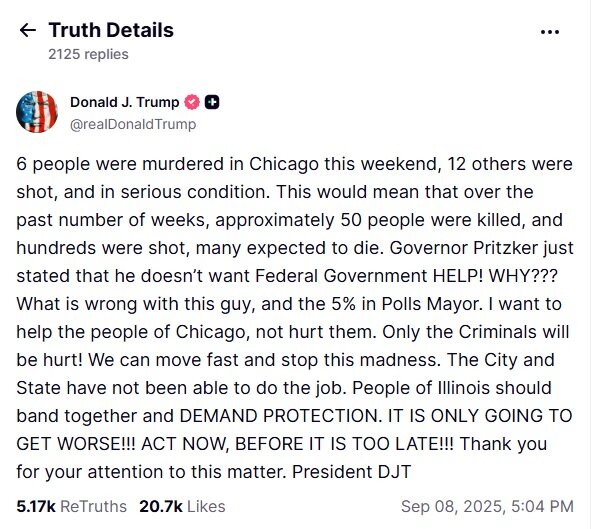Open the Donald J. Trump display name

125,102
